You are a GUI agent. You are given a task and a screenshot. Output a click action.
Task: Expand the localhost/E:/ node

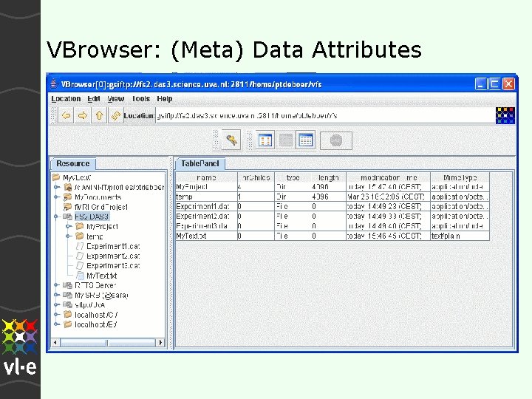pos(57,324)
